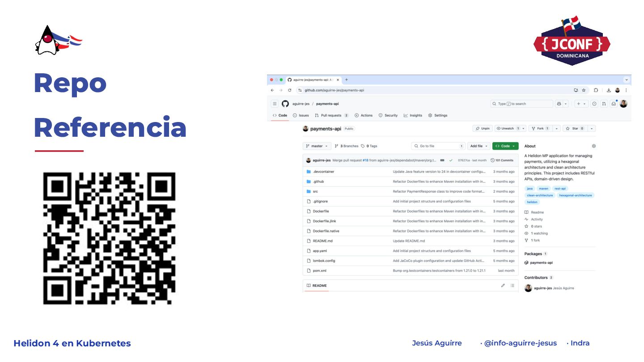Open the notifications inbox icon

pyautogui.click(x=614, y=104)
